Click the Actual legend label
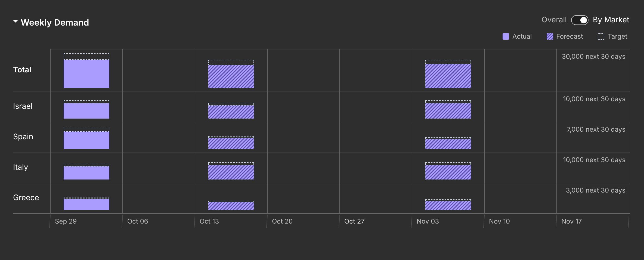Screen dimensions: 644x260 522,36
